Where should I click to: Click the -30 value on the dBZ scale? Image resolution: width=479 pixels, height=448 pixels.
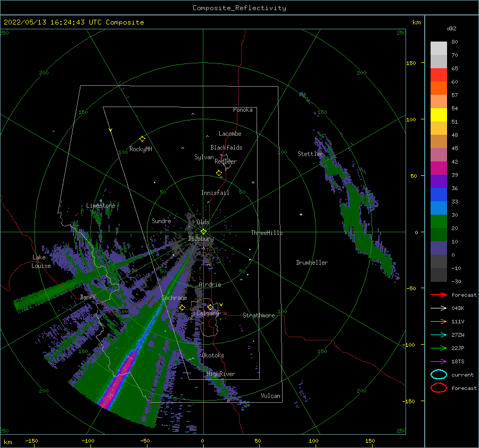pyautogui.click(x=456, y=281)
